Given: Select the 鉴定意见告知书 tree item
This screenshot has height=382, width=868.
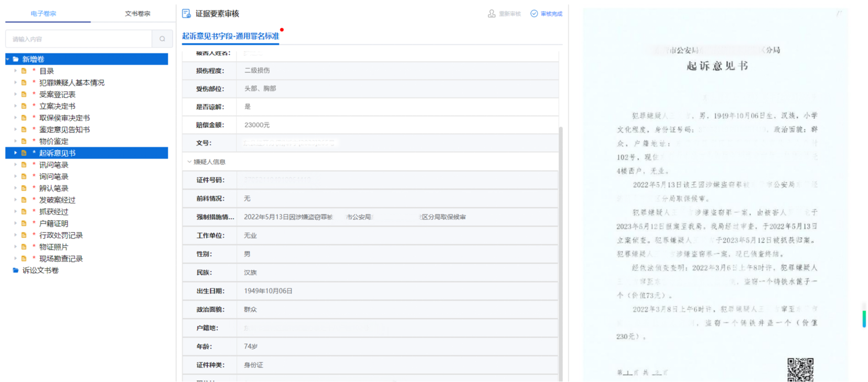Looking at the screenshot, I should 64,129.
